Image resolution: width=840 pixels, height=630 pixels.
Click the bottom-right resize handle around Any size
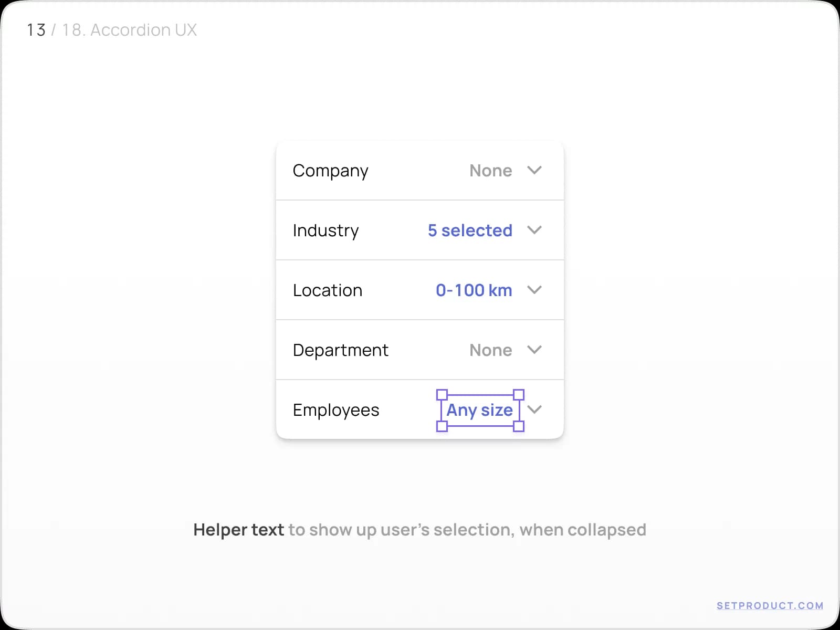tap(519, 427)
